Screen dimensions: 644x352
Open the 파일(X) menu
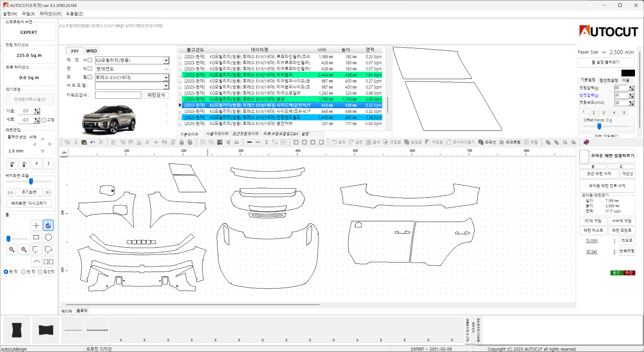click(29, 14)
